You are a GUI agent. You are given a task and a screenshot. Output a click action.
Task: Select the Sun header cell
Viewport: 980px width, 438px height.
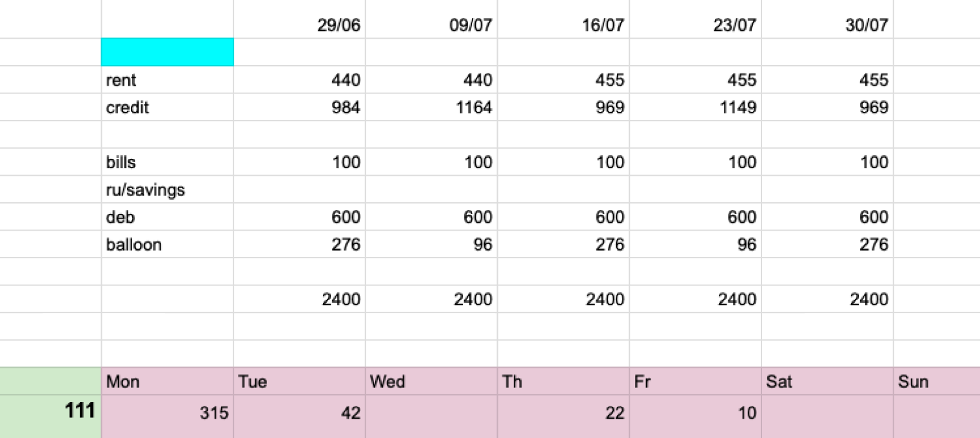click(x=937, y=381)
